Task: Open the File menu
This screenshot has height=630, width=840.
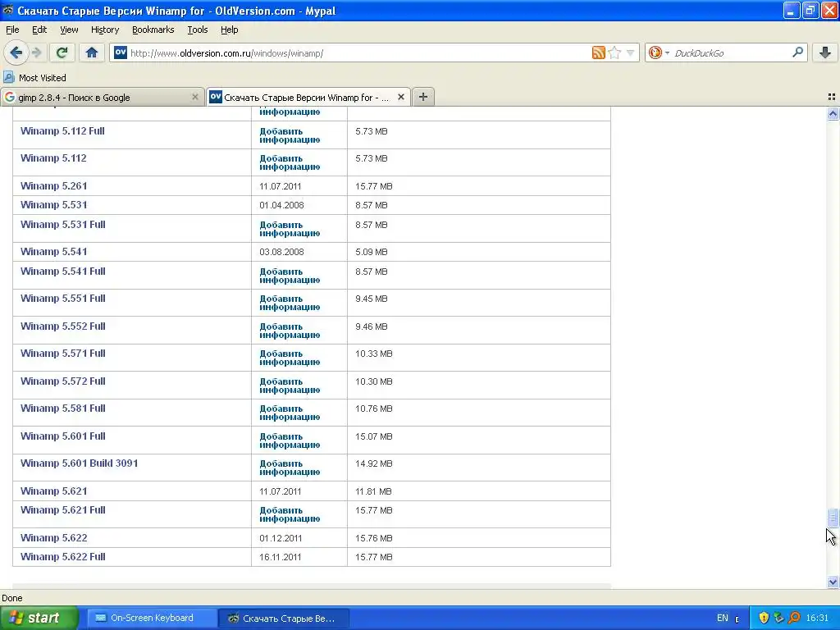Action: [x=12, y=30]
